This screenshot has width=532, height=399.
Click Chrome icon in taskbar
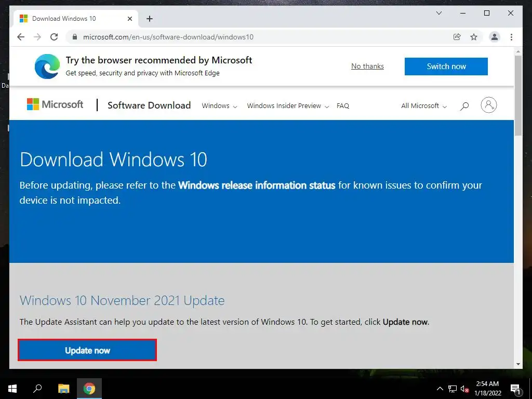click(x=89, y=389)
